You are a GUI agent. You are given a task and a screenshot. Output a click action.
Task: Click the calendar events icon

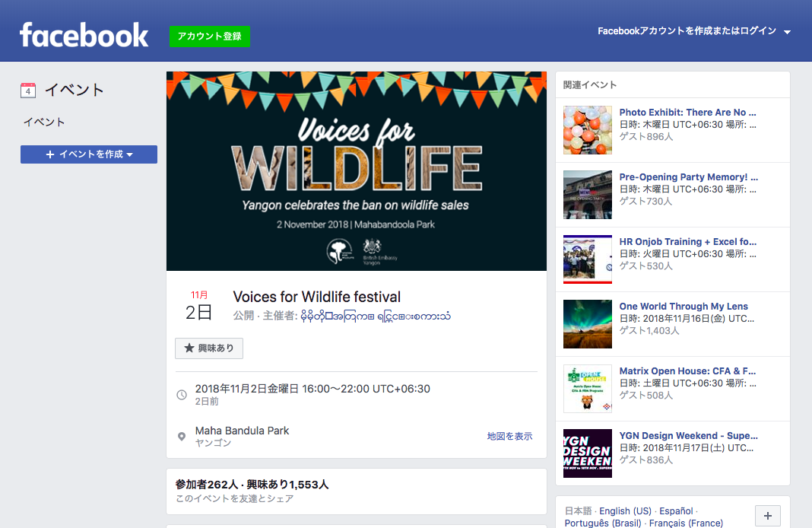(28, 91)
